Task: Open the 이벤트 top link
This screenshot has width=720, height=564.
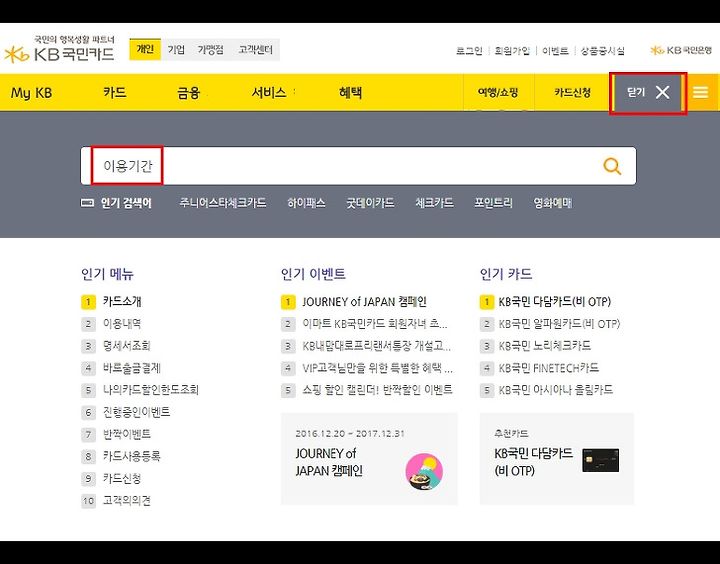Action: (x=555, y=51)
